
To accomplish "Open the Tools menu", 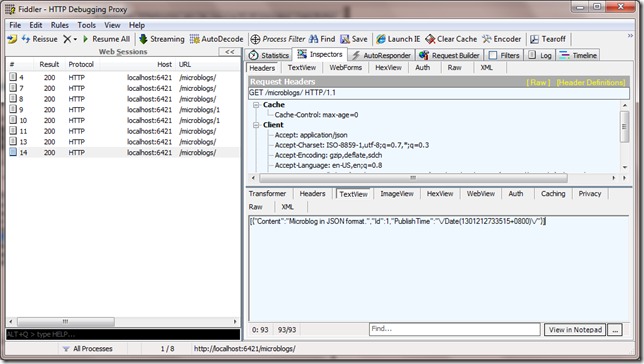I will click(x=87, y=25).
